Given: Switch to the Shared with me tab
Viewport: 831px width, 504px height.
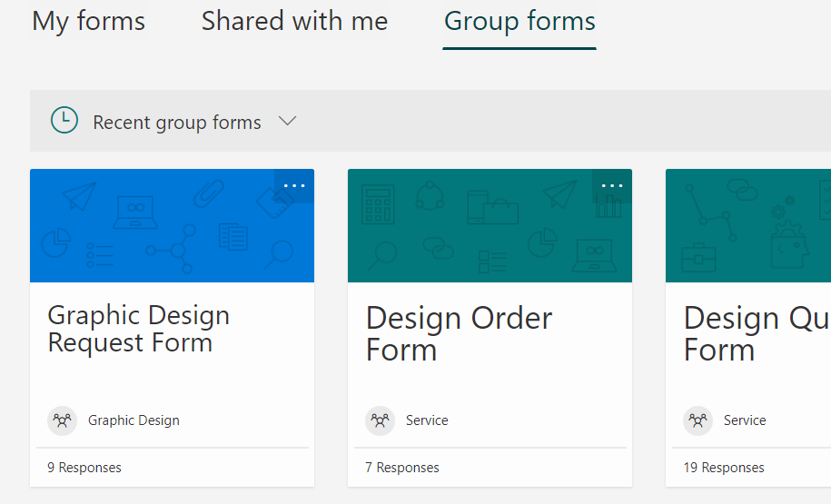Looking at the screenshot, I should pos(294,22).
